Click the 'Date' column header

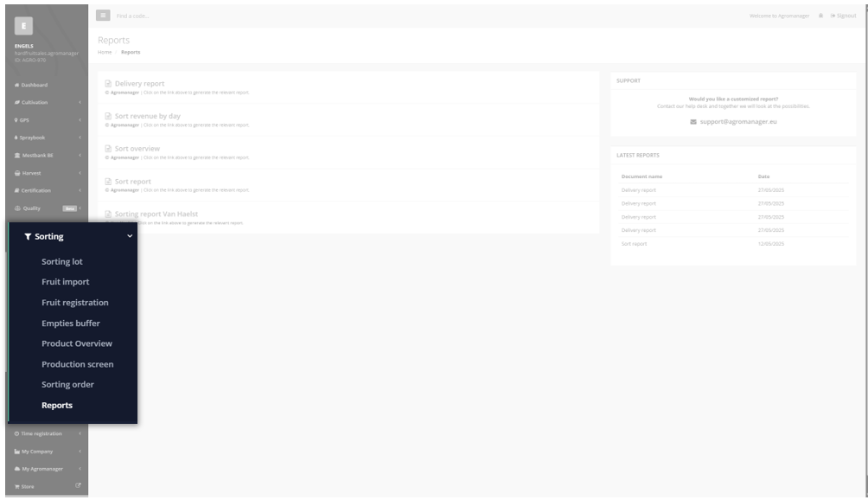click(x=764, y=176)
